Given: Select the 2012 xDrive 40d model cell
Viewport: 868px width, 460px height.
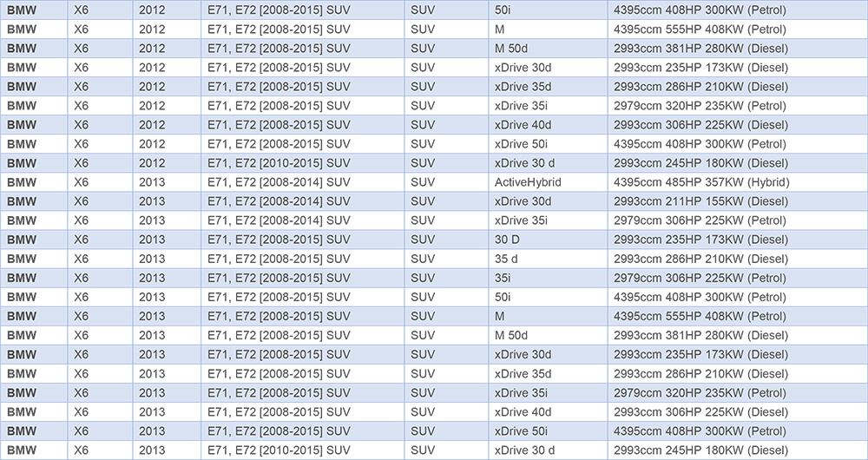Looking at the screenshot, I should point(523,125).
